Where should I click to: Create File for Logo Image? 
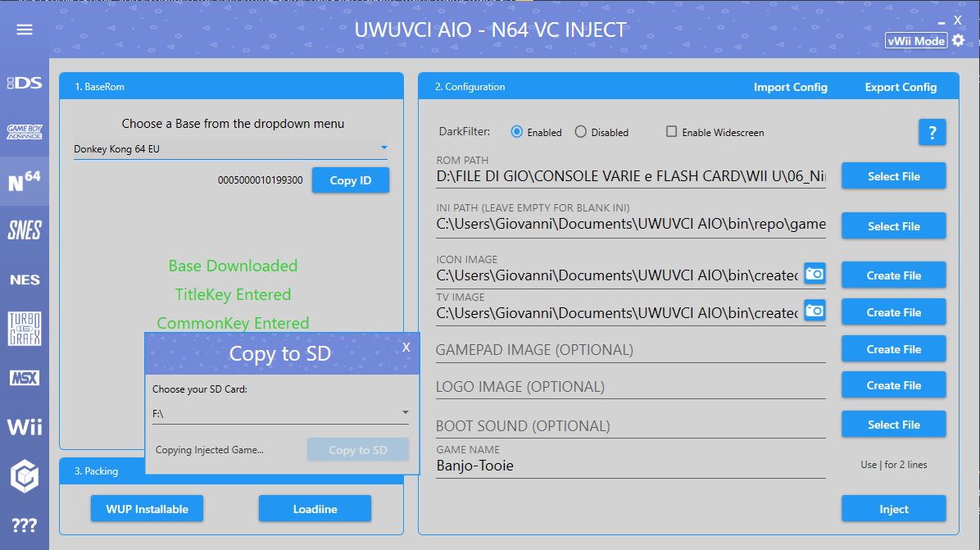point(894,385)
